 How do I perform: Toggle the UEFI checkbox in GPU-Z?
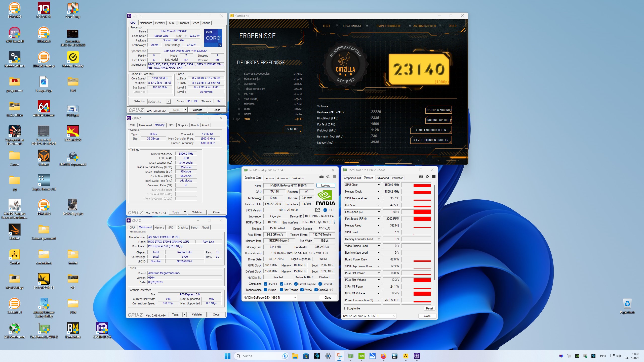tap(325, 210)
